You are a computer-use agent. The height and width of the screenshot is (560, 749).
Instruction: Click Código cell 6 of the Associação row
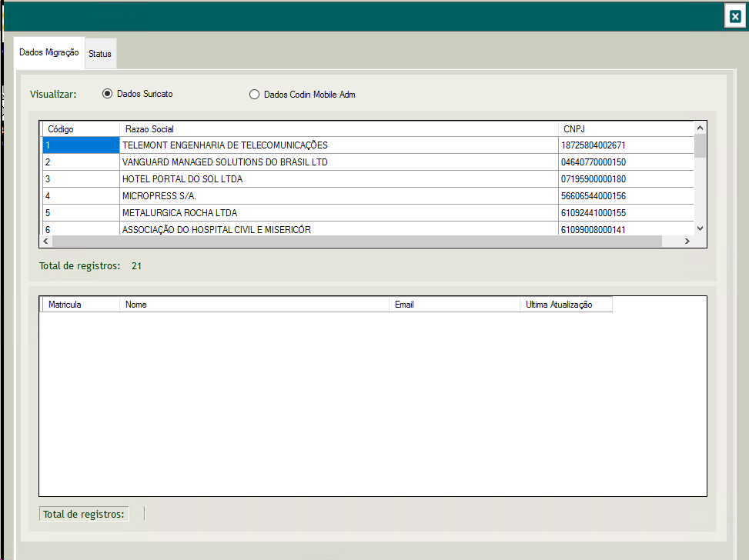click(x=81, y=228)
